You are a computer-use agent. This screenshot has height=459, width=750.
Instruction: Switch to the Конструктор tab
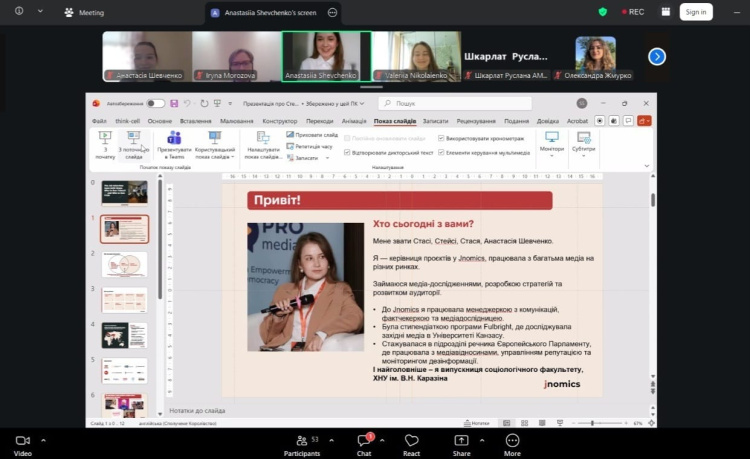click(280, 121)
